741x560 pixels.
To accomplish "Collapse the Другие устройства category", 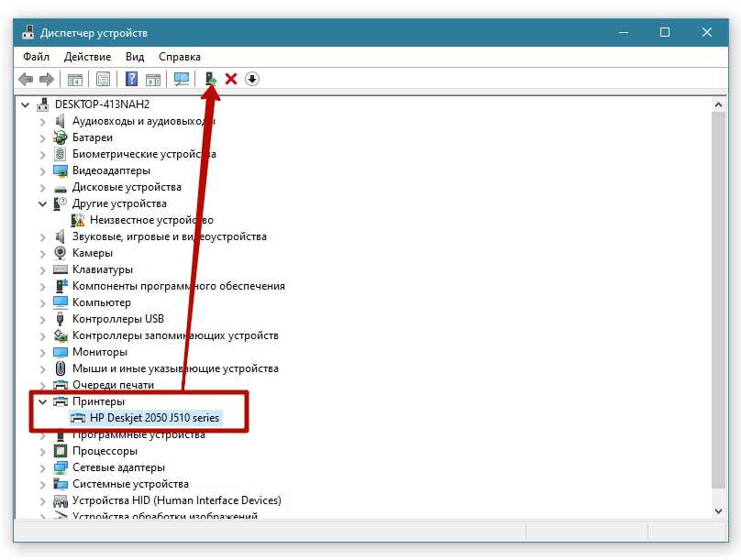I will click(x=42, y=203).
